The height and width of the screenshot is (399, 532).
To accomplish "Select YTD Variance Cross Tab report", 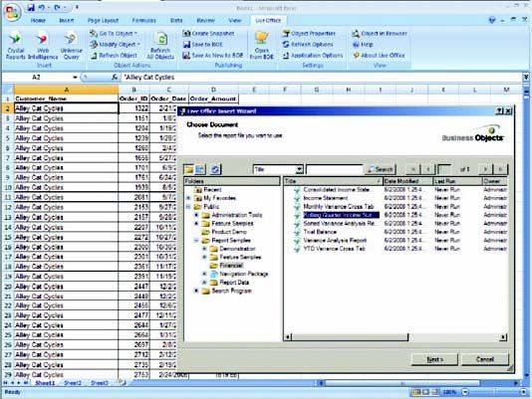I will click(334, 249).
